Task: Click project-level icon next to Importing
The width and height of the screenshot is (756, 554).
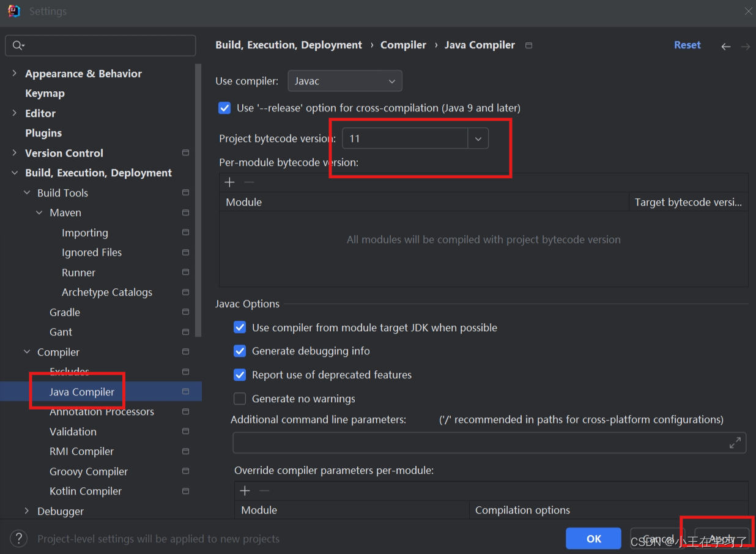Action: tap(185, 233)
